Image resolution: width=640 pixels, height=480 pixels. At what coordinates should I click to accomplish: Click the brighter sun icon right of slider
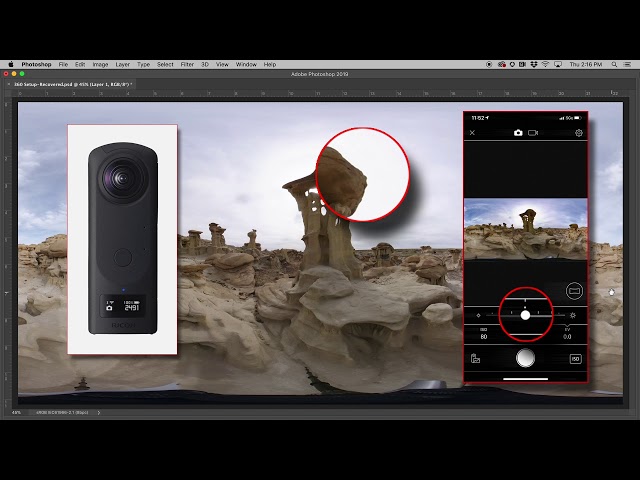click(x=573, y=315)
